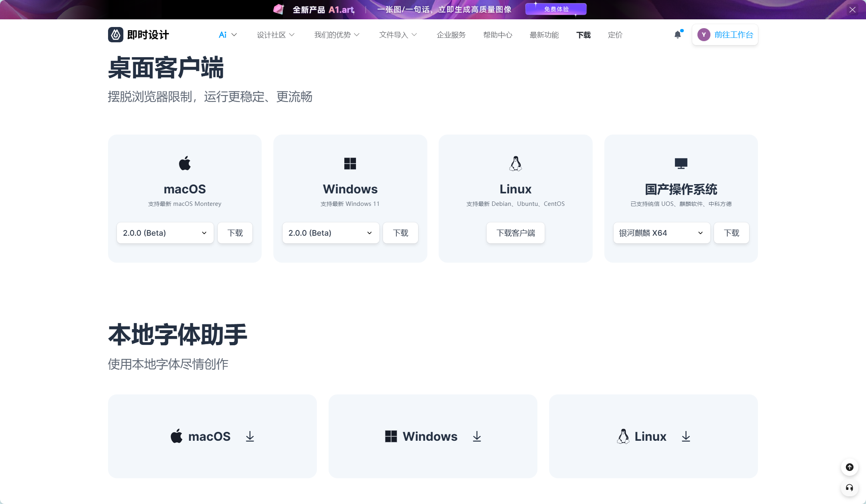Click the download arrow beside Linux font helper
866x504 pixels.
click(x=686, y=436)
